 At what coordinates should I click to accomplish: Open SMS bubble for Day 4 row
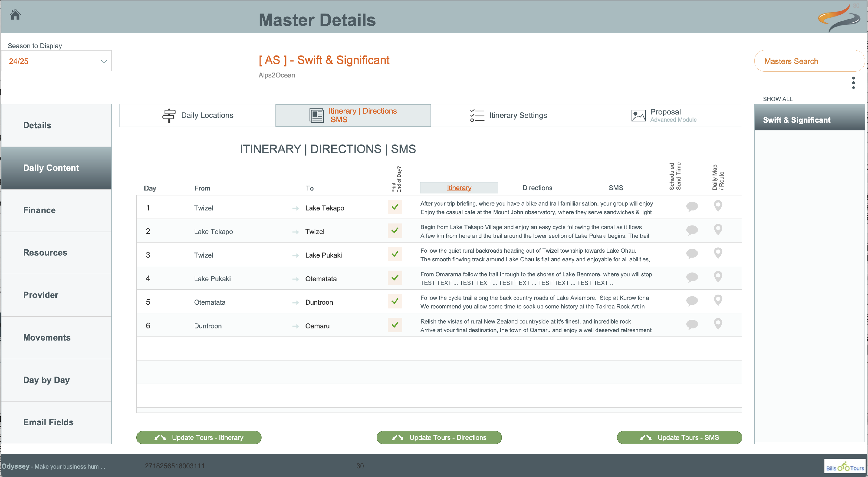tap(692, 277)
